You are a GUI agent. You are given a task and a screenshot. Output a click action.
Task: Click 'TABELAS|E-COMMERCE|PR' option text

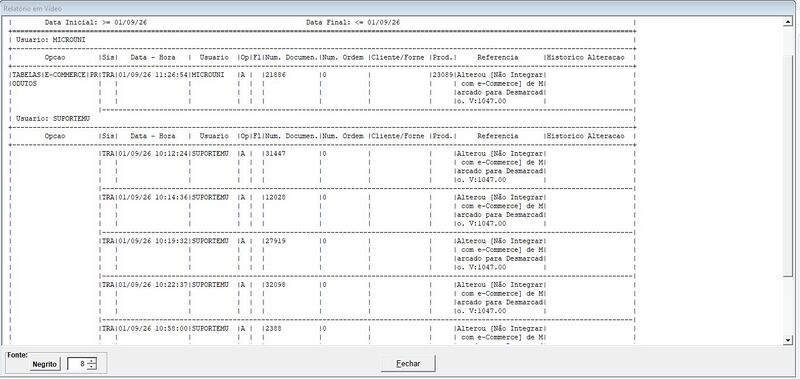[55, 74]
